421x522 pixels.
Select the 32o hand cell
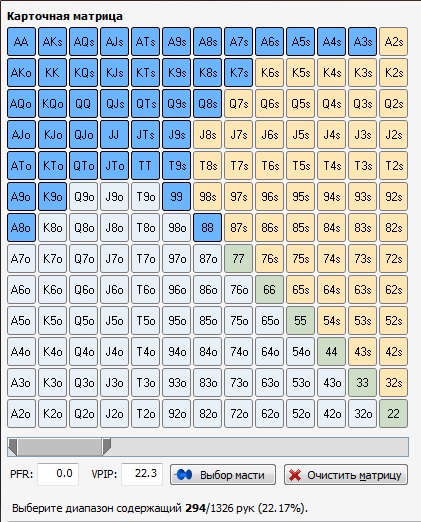[x=362, y=414]
